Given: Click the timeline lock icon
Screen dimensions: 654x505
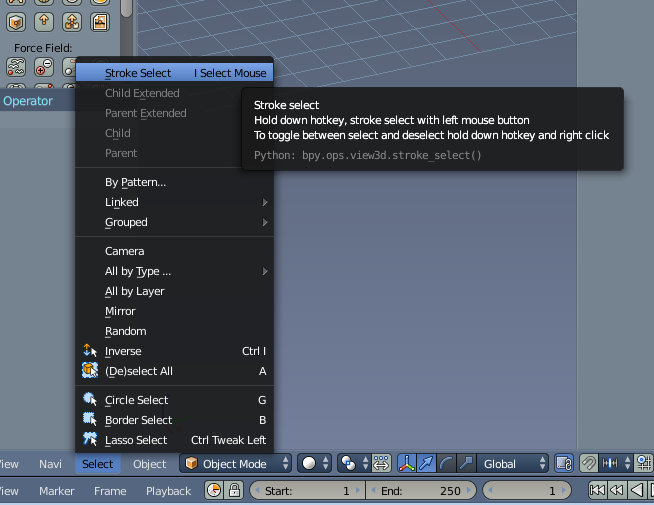Looking at the screenshot, I should pyautogui.click(x=234, y=491).
